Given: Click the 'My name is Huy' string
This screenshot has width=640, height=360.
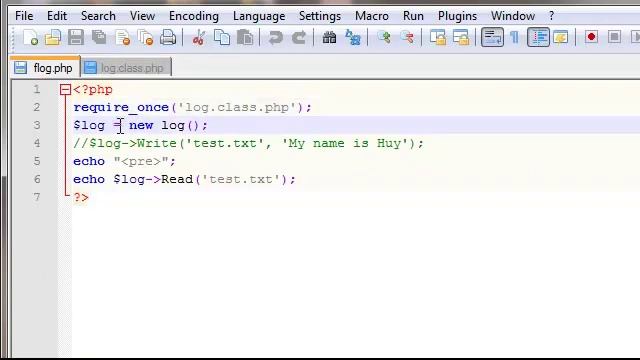Looking at the screenshot, I should (345, 143).
